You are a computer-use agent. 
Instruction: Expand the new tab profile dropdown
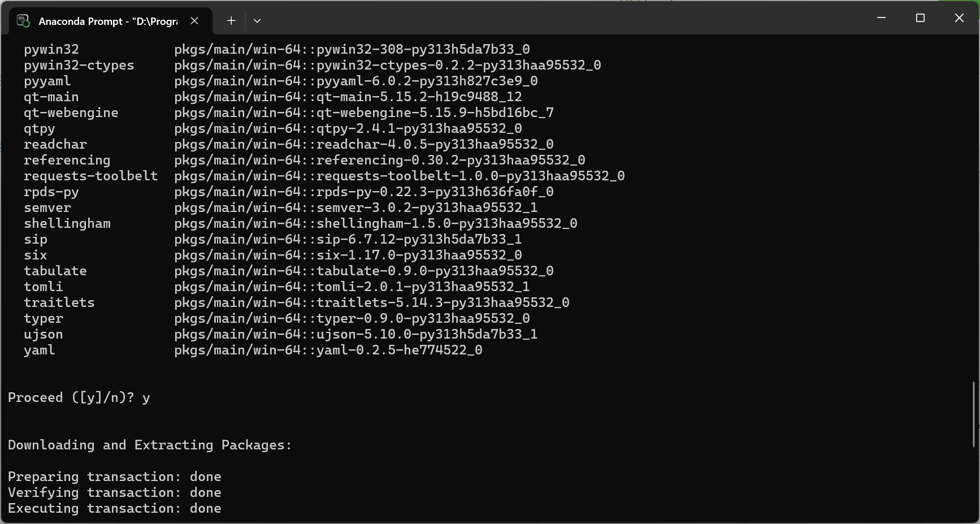[257, 21]
